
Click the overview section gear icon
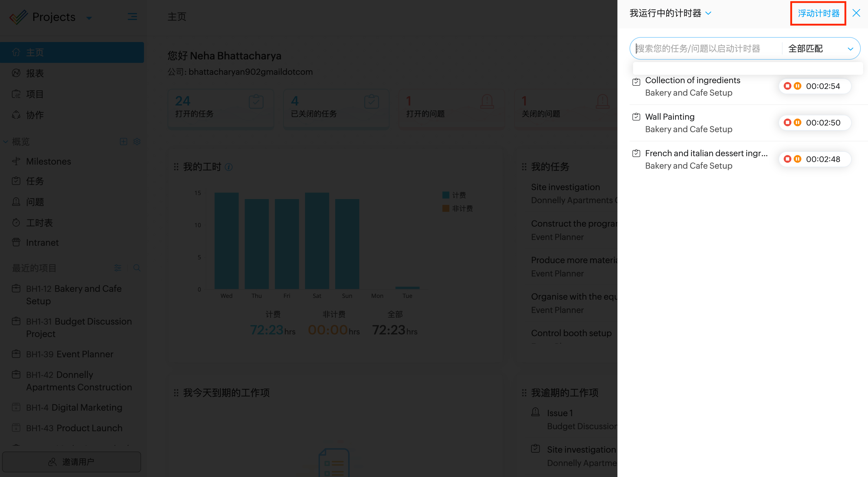(136, 142)
